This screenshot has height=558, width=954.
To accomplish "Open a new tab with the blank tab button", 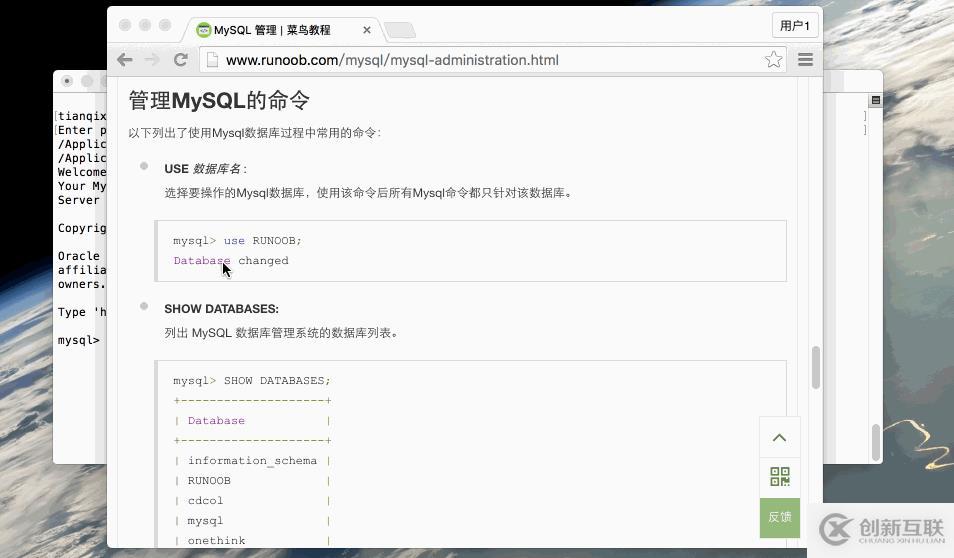I will pyautogui.click(x=400, y=30).
